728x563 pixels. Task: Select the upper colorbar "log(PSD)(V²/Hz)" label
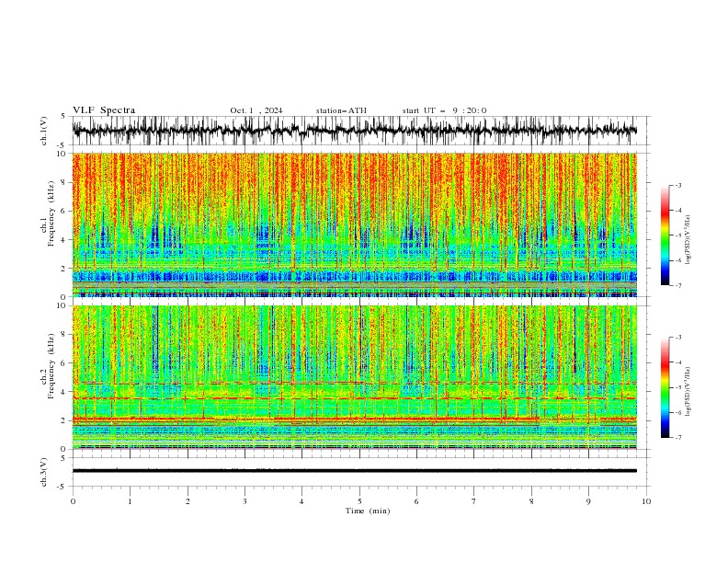click(x=688, y=239)
